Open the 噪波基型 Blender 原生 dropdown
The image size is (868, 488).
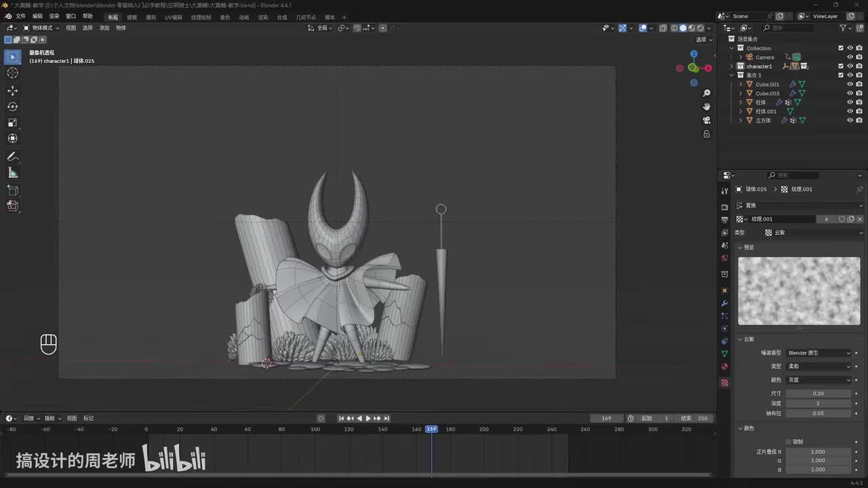[x=818, y=353]
